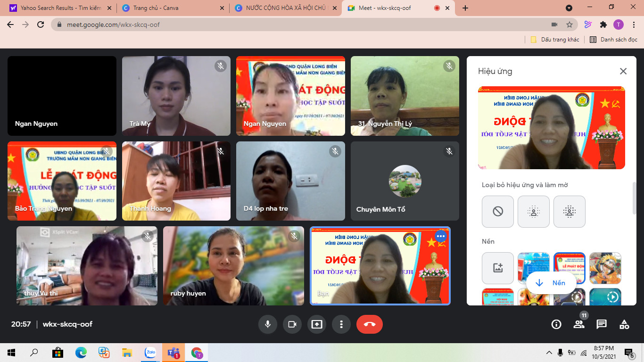Open the chat messages panel
644x362 pixels.
click(x=602, y=324)
